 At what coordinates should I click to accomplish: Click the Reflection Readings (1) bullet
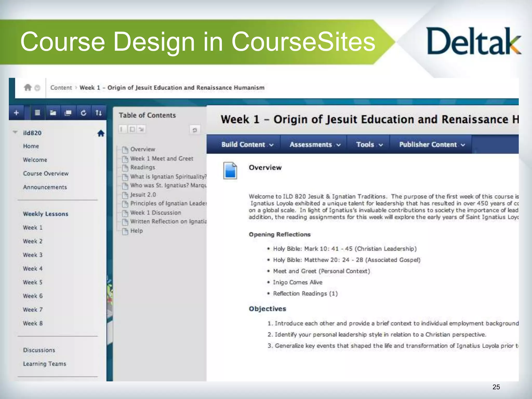pyautogui.click(x=305, y=294)
